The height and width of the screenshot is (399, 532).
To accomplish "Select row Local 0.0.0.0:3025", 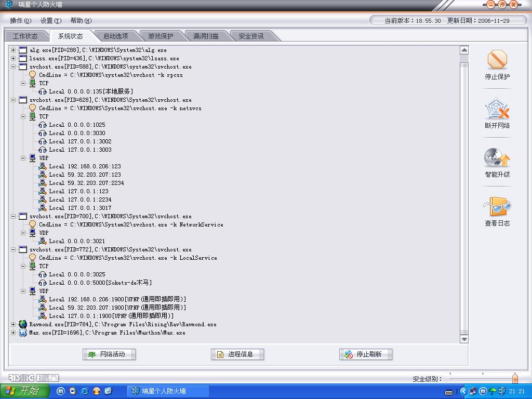I will click(77, 274).
